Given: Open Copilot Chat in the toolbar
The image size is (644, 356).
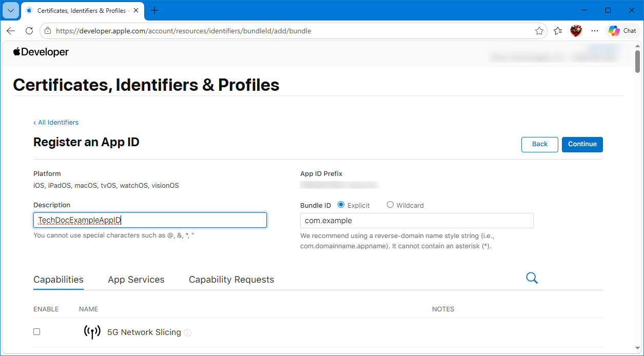Looking at the screenshot, I should pos(623,31).
